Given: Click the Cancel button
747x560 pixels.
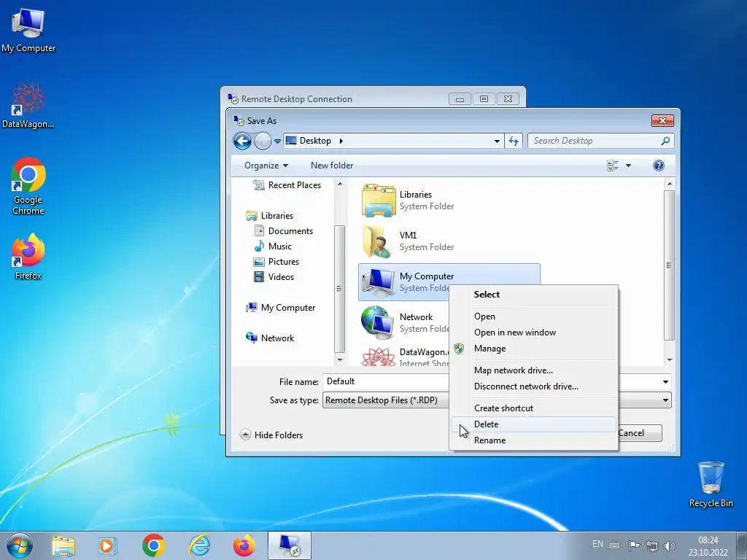Looking at the screenshot, I should pos(640,433).
